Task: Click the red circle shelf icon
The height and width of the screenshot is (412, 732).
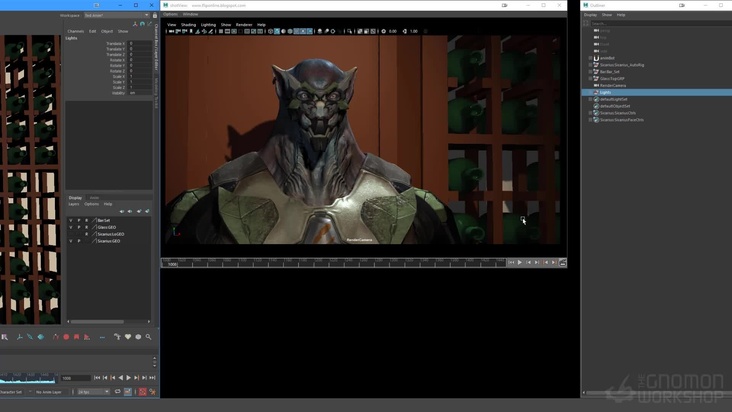Action: coord(66,337)
